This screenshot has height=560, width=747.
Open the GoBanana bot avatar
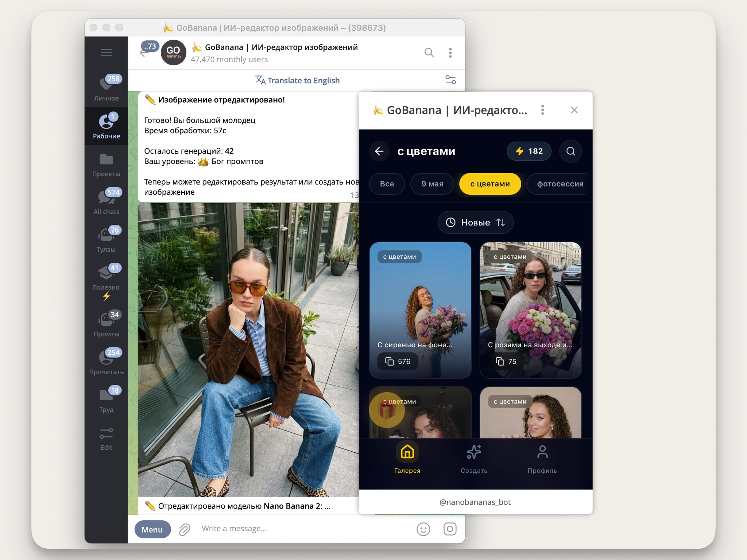tap(174, 53)
